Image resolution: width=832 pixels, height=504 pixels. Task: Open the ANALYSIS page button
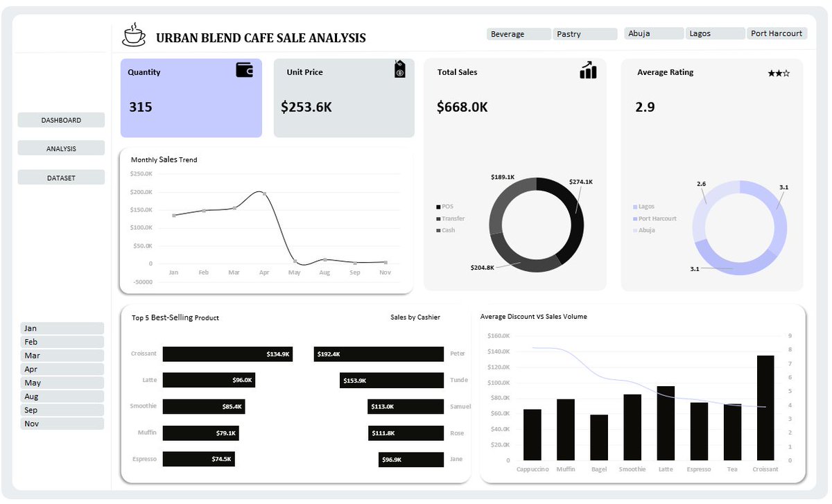click(x=61, y=148)
